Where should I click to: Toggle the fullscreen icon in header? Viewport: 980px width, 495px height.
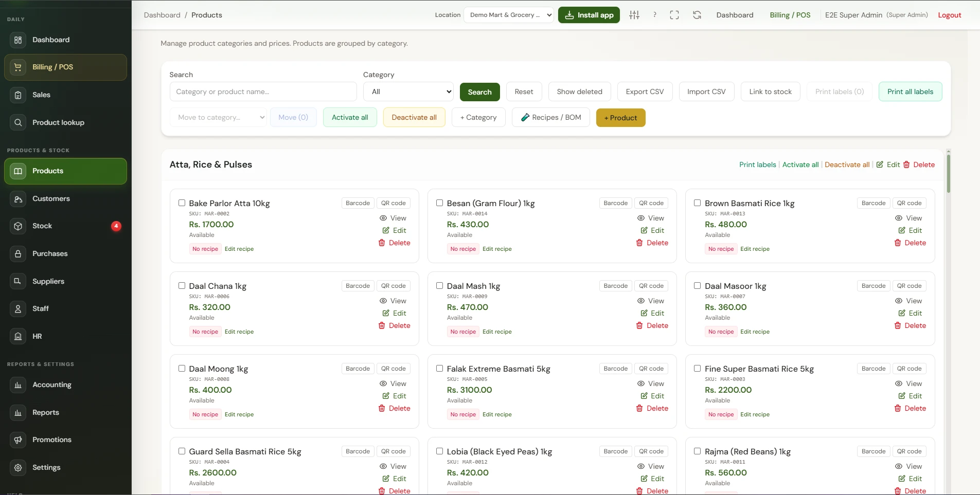(x=674, y=15)
